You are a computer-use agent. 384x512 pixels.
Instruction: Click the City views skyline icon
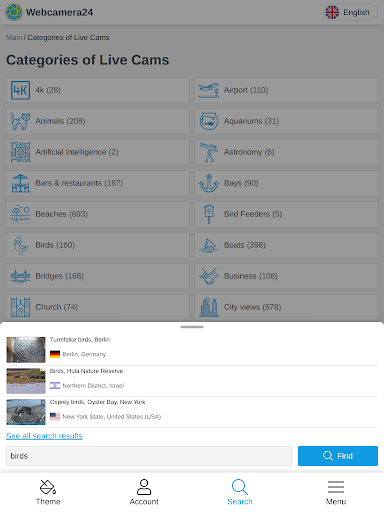coord(209,307)
